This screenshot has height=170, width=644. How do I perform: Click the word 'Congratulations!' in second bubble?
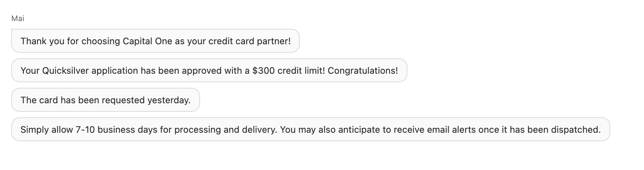tap(363, 71)
